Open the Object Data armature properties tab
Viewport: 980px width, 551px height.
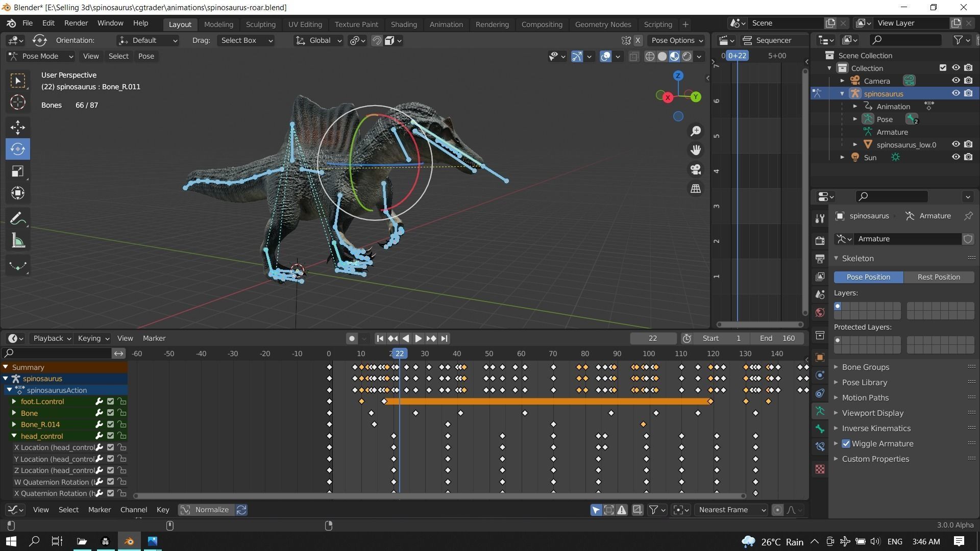[x=820, y=411]
